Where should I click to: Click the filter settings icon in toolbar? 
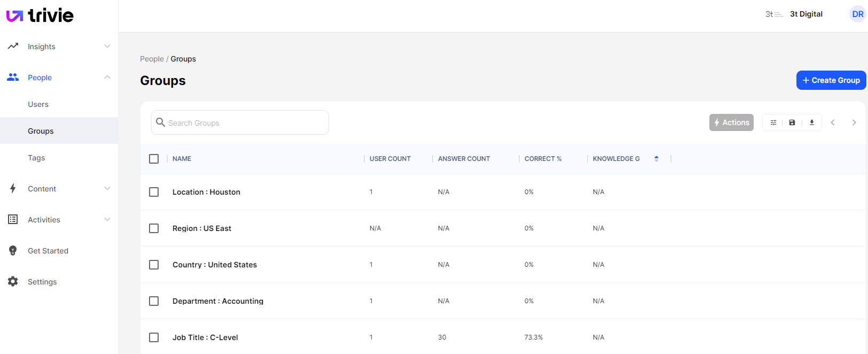pyautogui.click(x=773, y=122)
